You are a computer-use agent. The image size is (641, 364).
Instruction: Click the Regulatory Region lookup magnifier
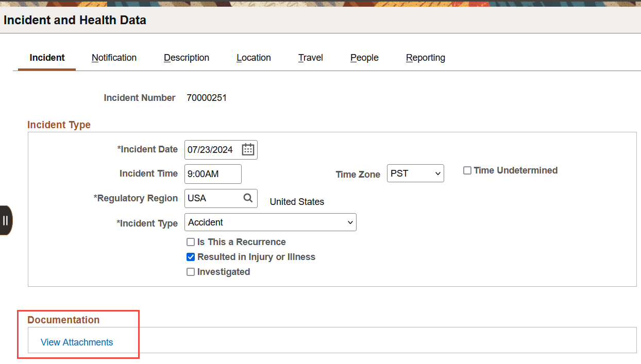(x=248, y=198)
